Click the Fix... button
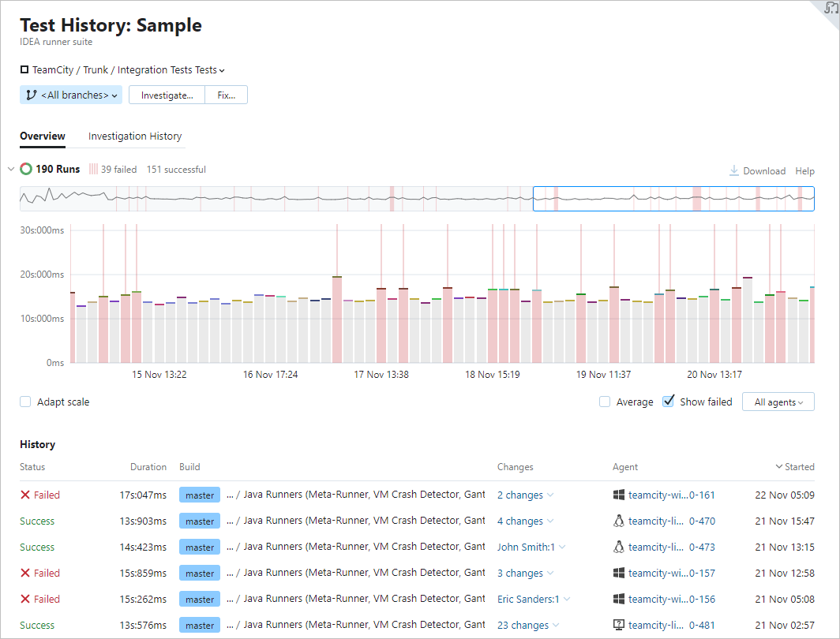 pos(226,94)
